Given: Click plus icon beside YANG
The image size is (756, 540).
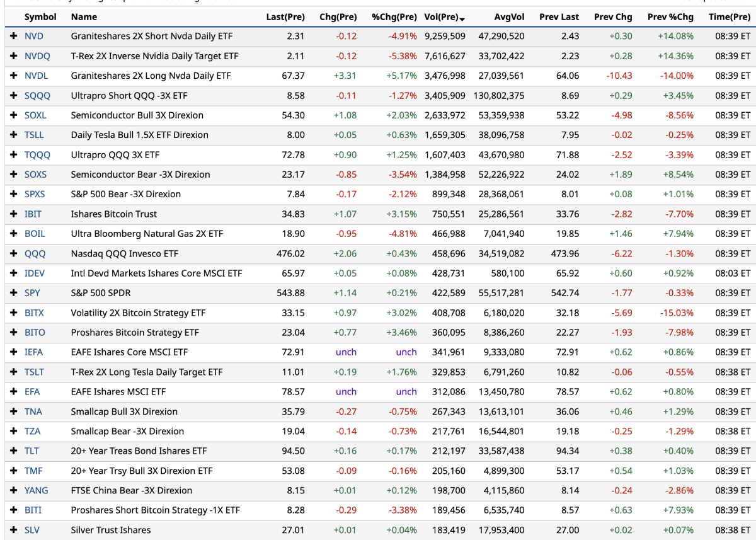Looking at the screenshot, I should tap(13, 490).
